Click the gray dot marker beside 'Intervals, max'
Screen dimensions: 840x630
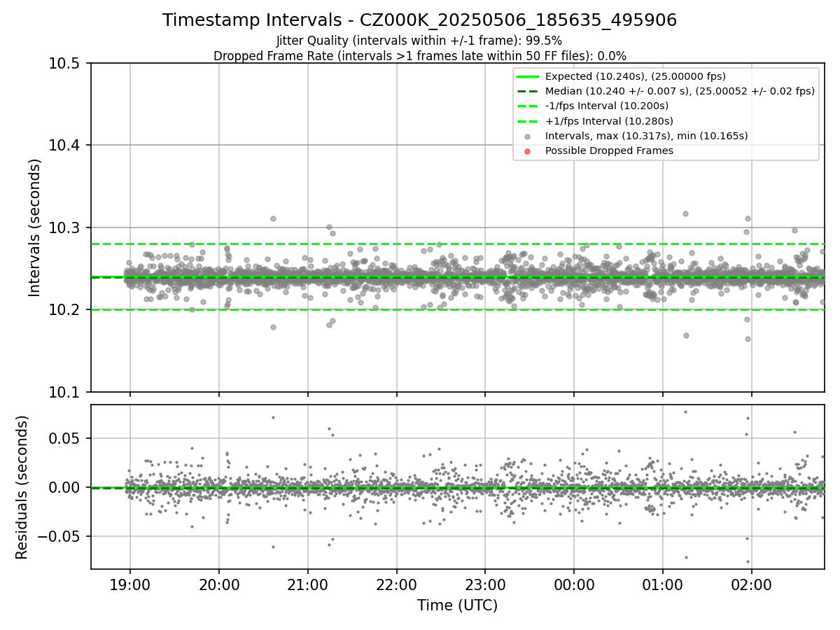click(x=528, y=136)
